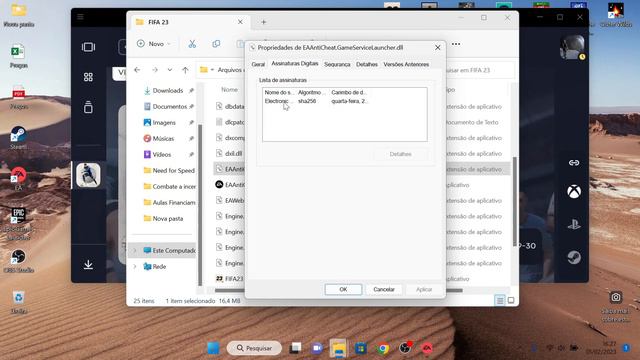Select the dbdata file in the list
This screenshot has width=640, height=360.
click(x=230, y=107)
